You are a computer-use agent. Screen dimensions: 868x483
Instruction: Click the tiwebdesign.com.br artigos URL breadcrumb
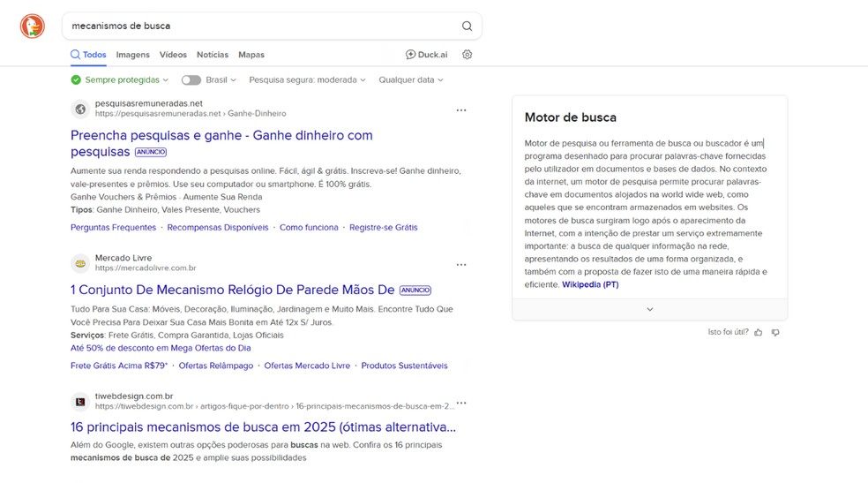(274, 406)
